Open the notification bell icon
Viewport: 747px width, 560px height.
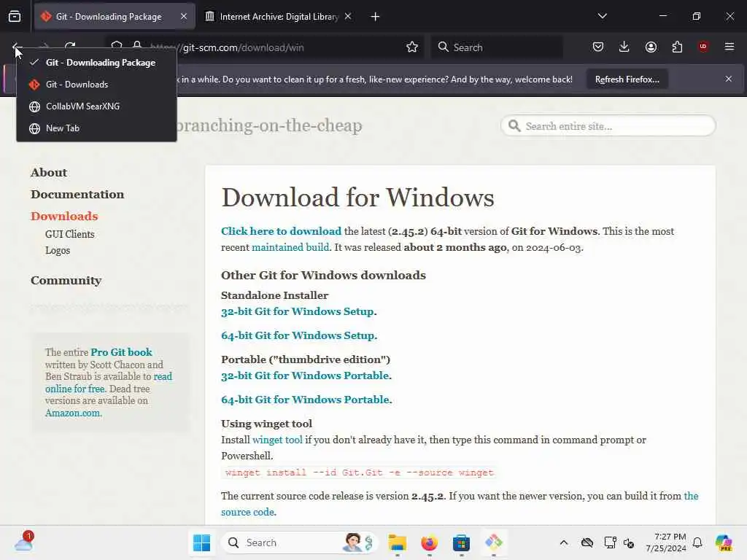(x=697, y=542)
